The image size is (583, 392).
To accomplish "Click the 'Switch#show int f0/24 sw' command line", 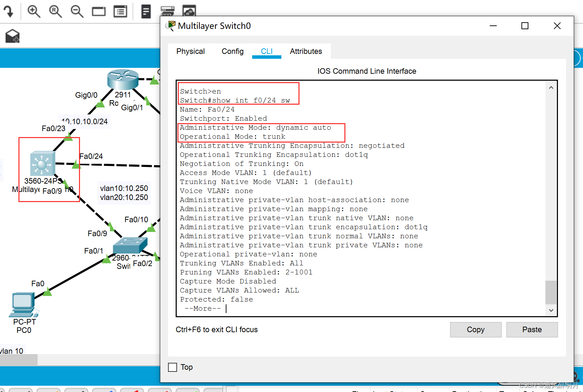I will click(235, 101).
